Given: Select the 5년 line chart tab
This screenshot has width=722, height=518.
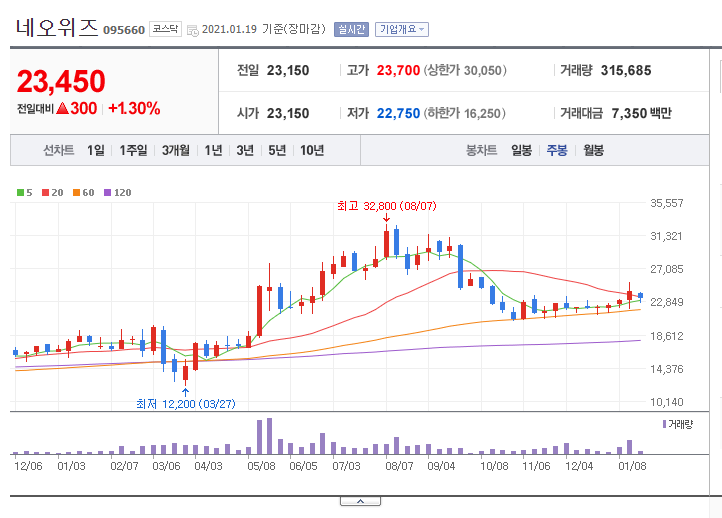Looking at the screenshot, I should tap(277, 150).
